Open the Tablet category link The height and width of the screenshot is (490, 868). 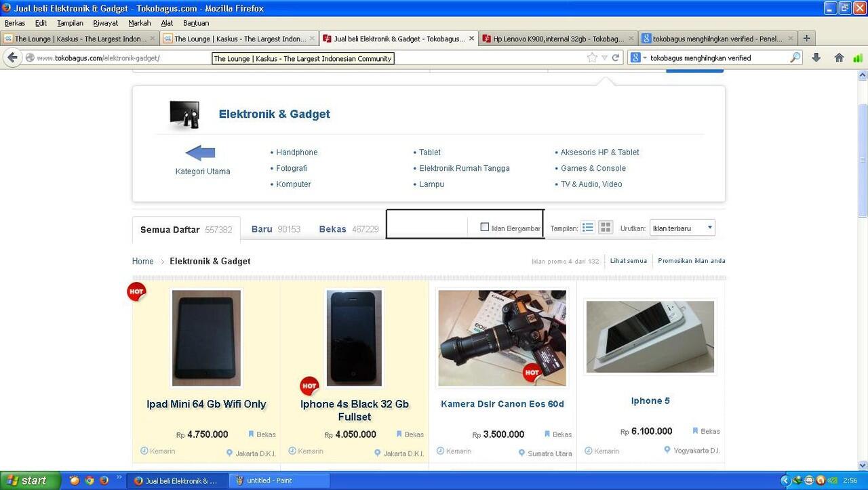click(430, 152)
